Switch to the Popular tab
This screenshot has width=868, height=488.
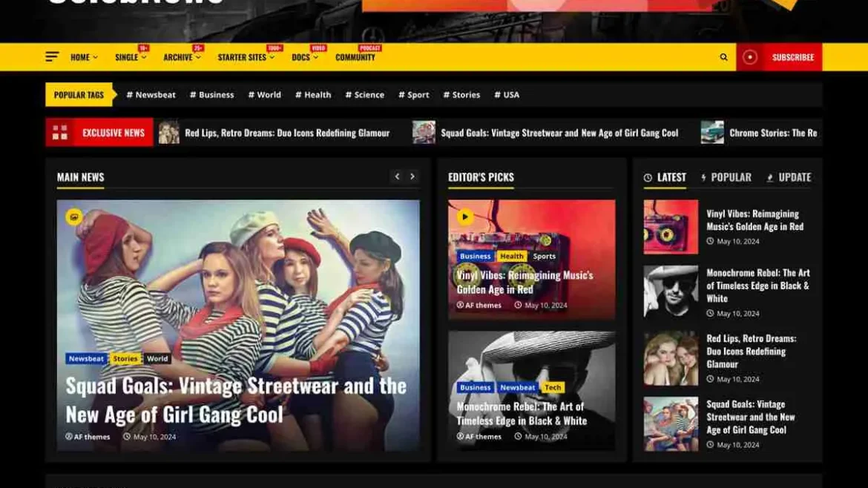pos(726,177)
